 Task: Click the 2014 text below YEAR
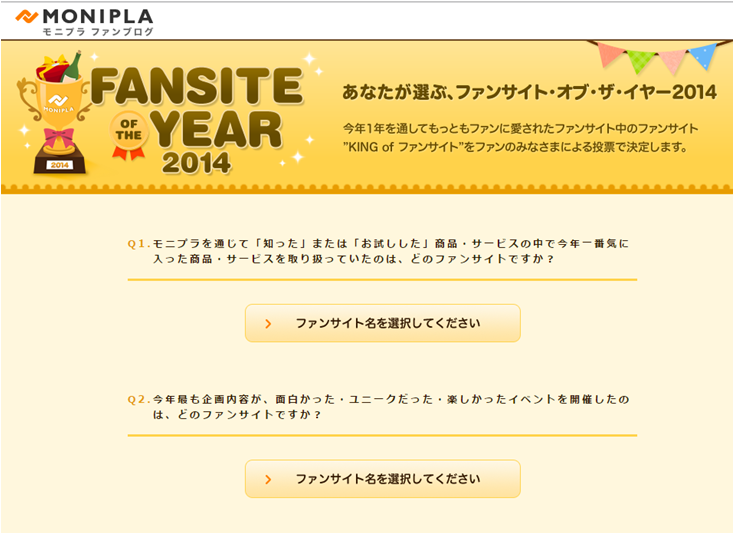197,163
